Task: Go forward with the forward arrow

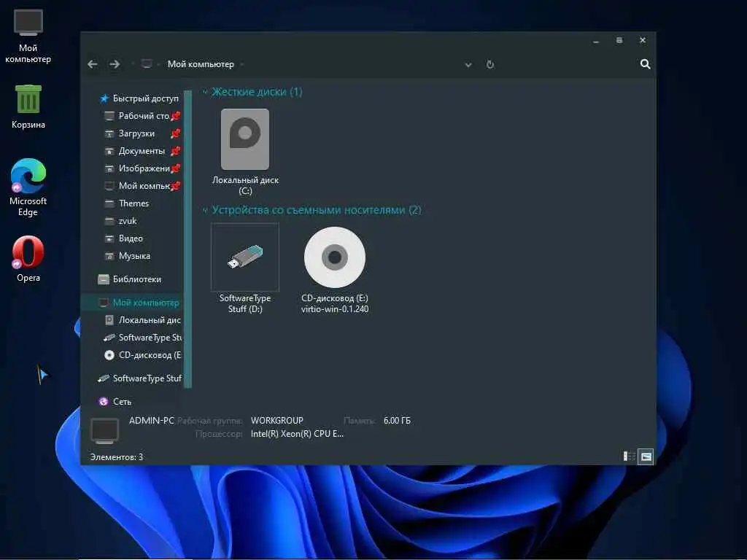Action: click(x=115, y=64)
